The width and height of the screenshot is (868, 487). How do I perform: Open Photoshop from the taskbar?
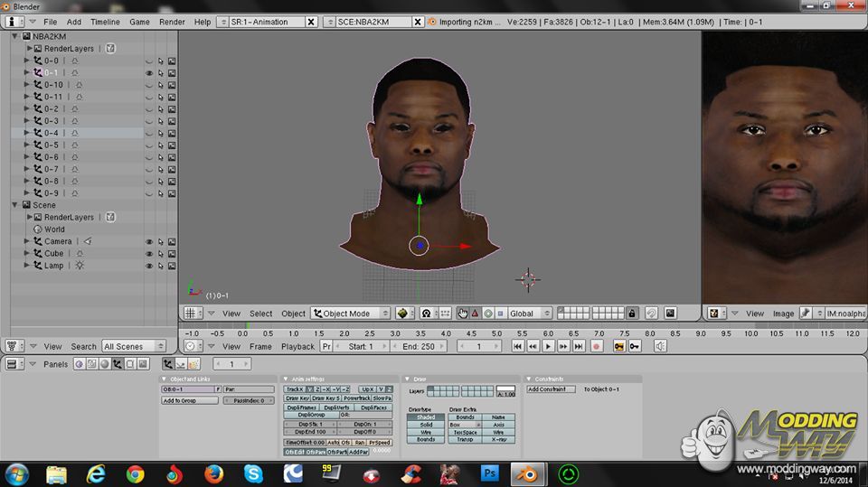tap(490, 473)
